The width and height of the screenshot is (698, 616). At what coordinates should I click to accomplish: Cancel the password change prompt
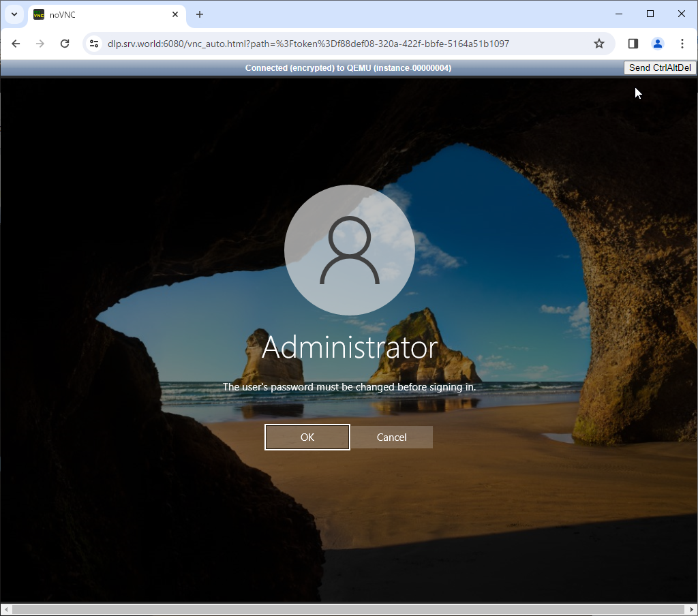(x=391, y=437)
